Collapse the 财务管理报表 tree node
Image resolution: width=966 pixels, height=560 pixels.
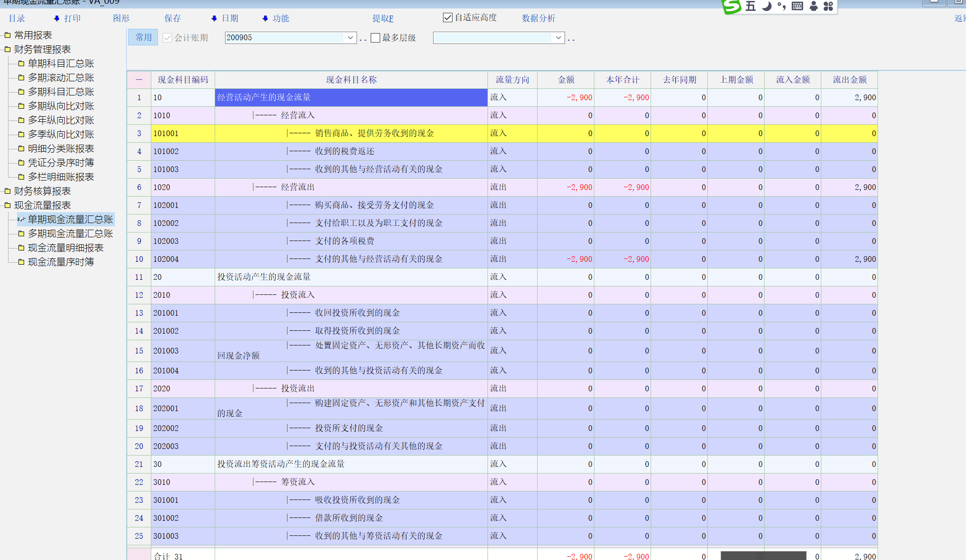pyautogui.click(x=8, y=49)
